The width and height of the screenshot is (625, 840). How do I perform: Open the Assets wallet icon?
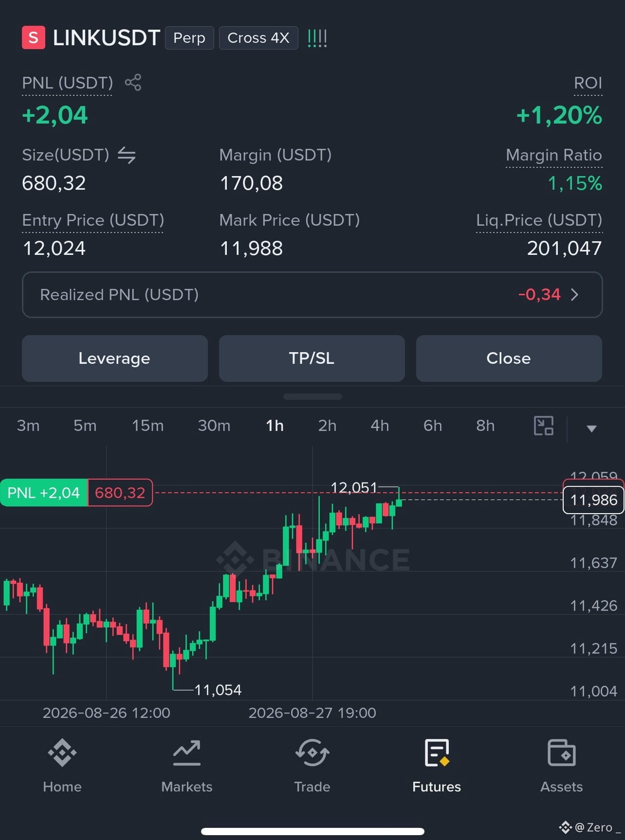click(x=562, y=753)
